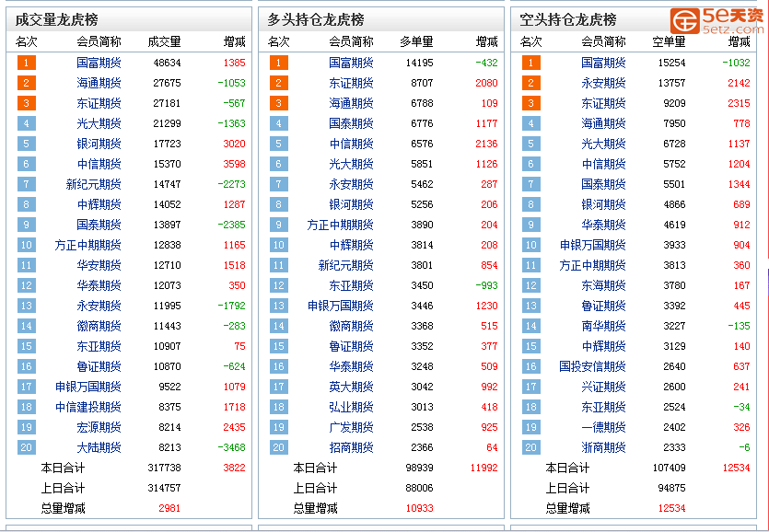This screenshot has width=769, height=532.
Task: Select 总量增减 label in 成交量龙虎榜
Action: 63,508
